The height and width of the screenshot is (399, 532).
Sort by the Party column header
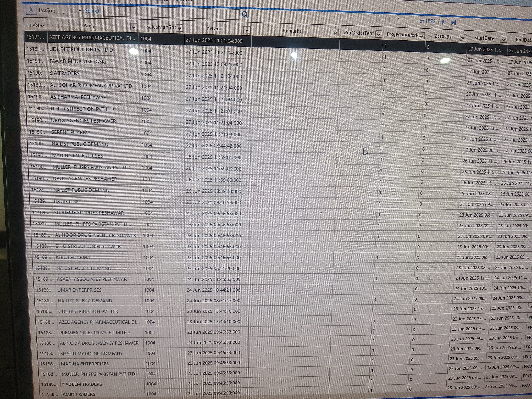point(89,26)
